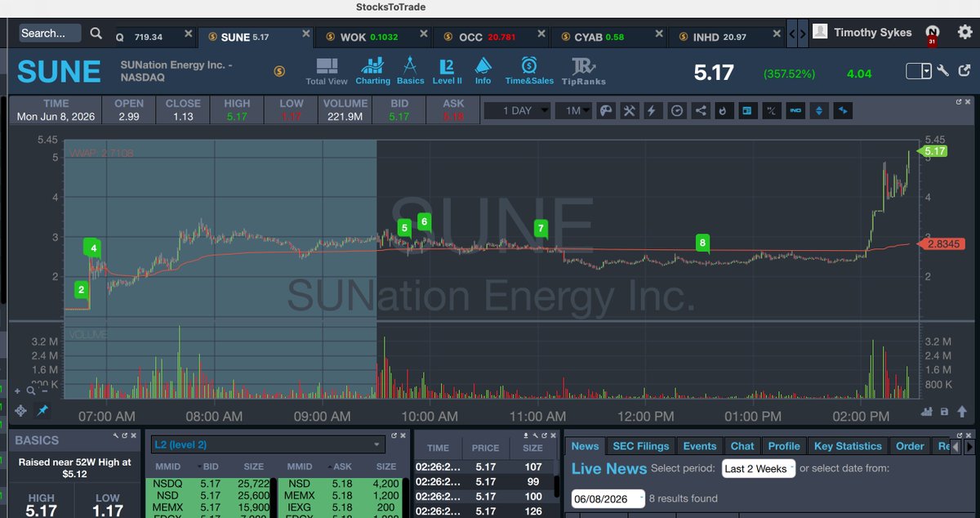This screenshot has height=518, width=980.
Task: Open the SEC Filings tab
Action: [x=641, y=446]
